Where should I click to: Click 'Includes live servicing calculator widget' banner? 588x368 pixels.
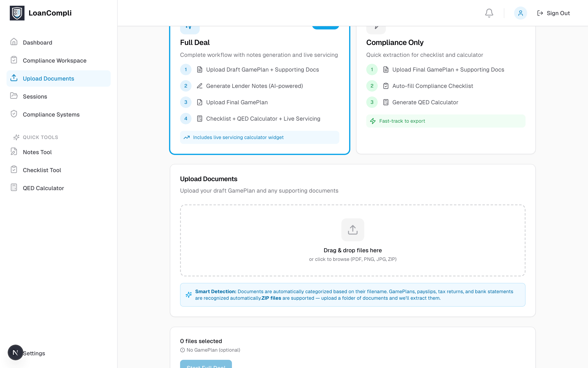(259, 138)
